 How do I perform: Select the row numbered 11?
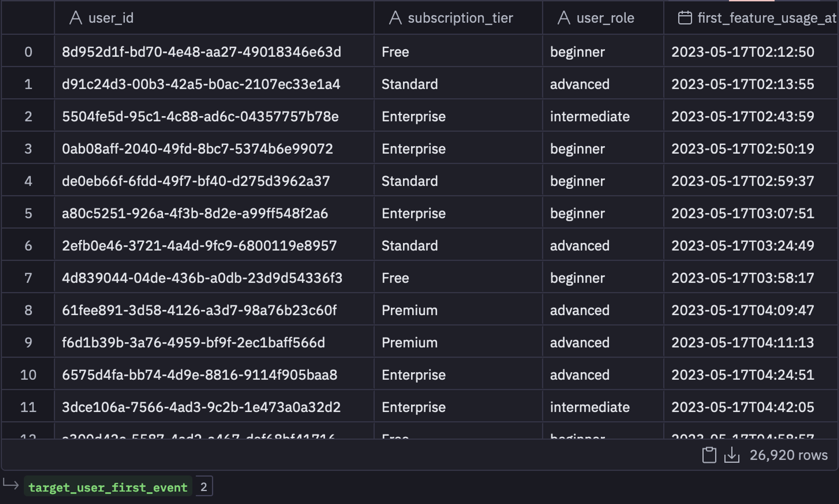(28, 407)
